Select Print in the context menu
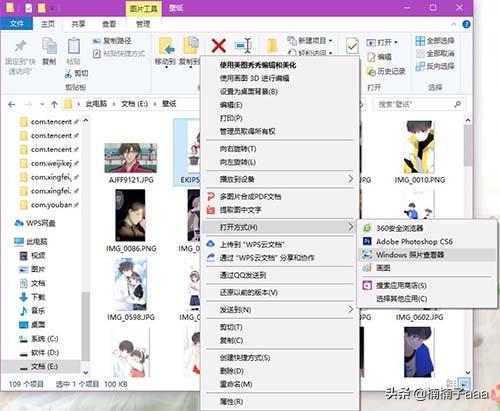500x411 pixels. (279, 118)
